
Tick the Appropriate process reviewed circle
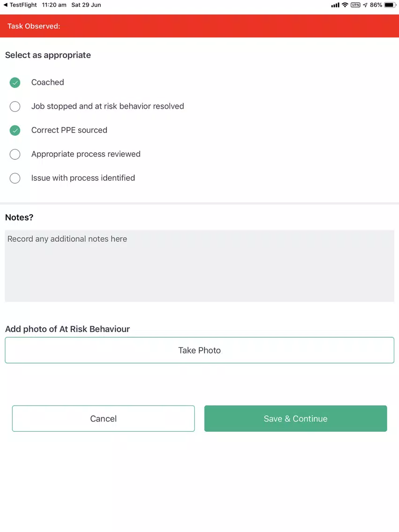pos(15,154)
